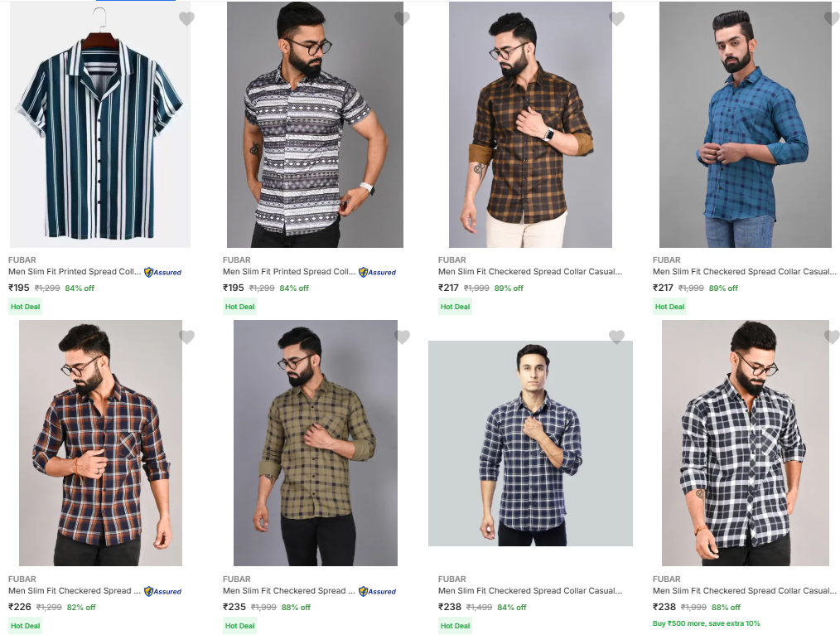Screen dimensions: 840x635
Task: Click the ₹238 black white shirt image
Action: pyautogui.click(x=745, y=443)
